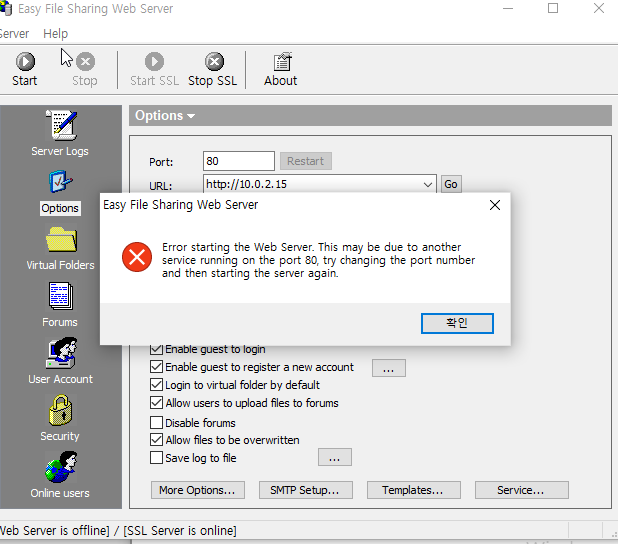Click ellipsis button beside guest register option
The width and height of the screenshot is (618, 544).
coord(389,368)
